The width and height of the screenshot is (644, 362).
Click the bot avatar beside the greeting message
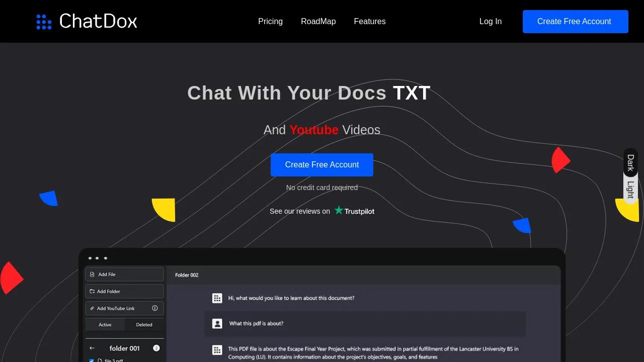[x=217, y=298]
